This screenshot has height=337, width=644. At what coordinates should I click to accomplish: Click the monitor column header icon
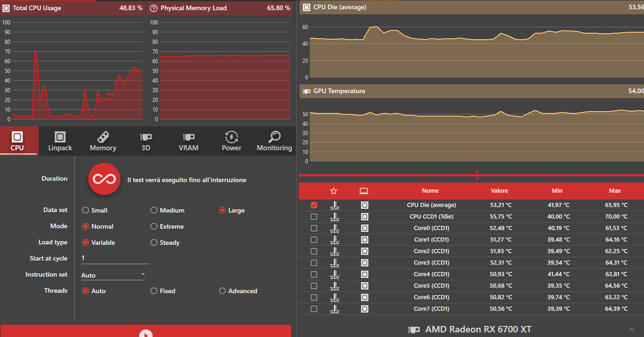364,191
